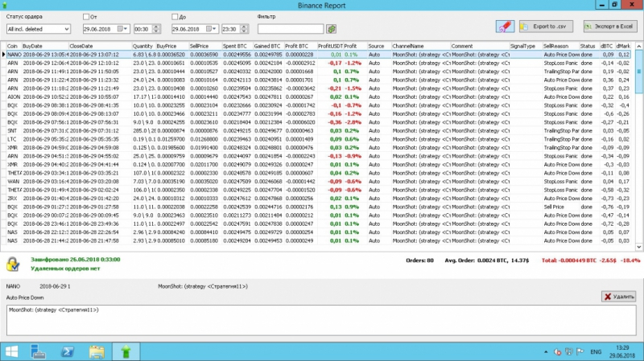The height and width of the screenshot is (361, 644).
Task: Select the green arrow app in the taskbar
Action: (126, 351)
